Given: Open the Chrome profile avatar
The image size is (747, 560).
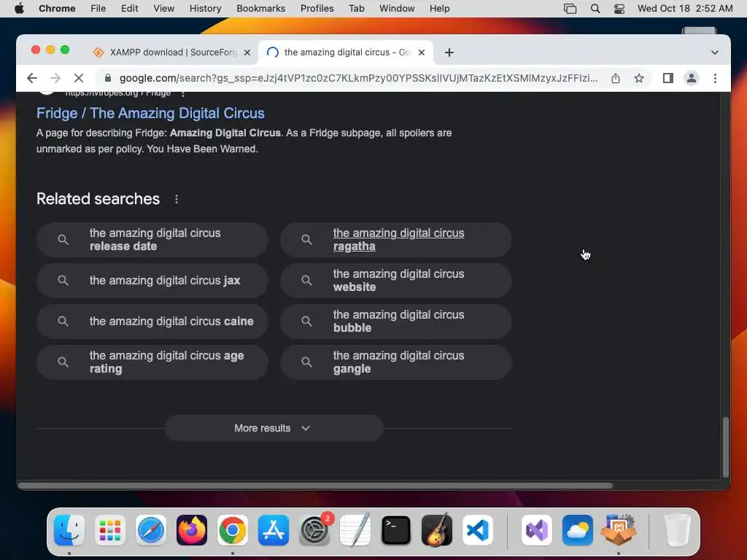Looking at the screenshot, I should 692,78.
